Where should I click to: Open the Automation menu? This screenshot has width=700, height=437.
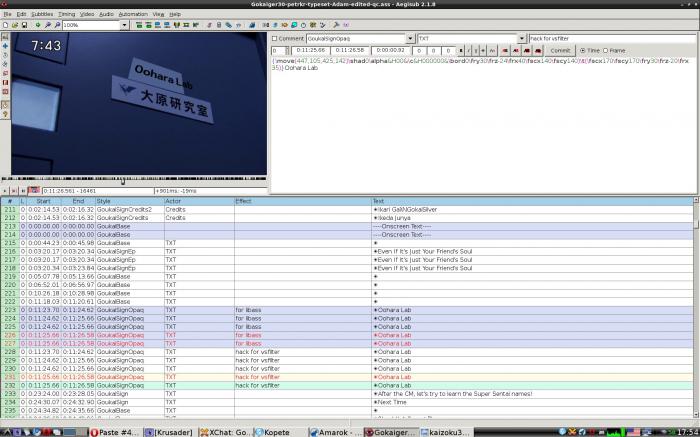tap(133, 14)
